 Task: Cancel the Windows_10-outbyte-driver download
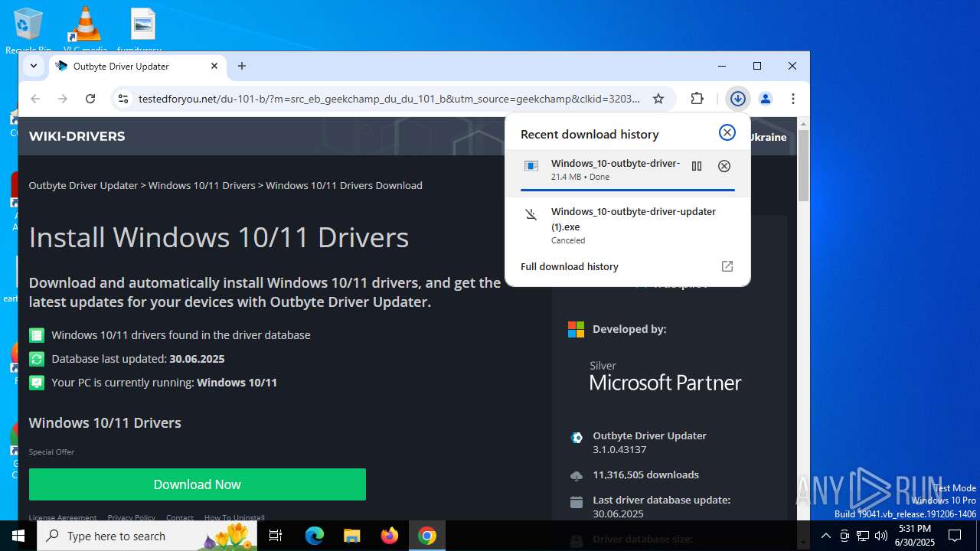click(724, 166)
